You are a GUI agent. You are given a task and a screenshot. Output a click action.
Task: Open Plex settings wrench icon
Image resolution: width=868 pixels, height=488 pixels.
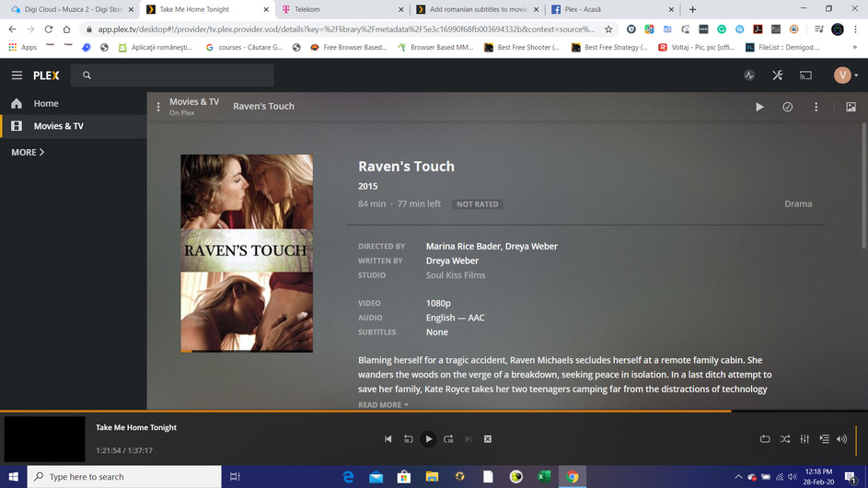777,76
